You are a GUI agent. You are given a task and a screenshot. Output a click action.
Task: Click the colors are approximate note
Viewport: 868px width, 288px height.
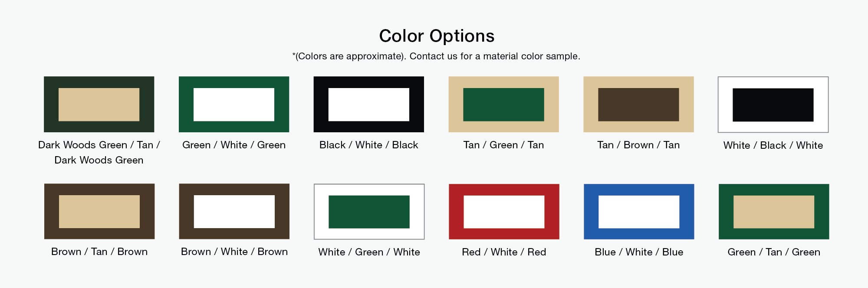(x=436, y=56)
